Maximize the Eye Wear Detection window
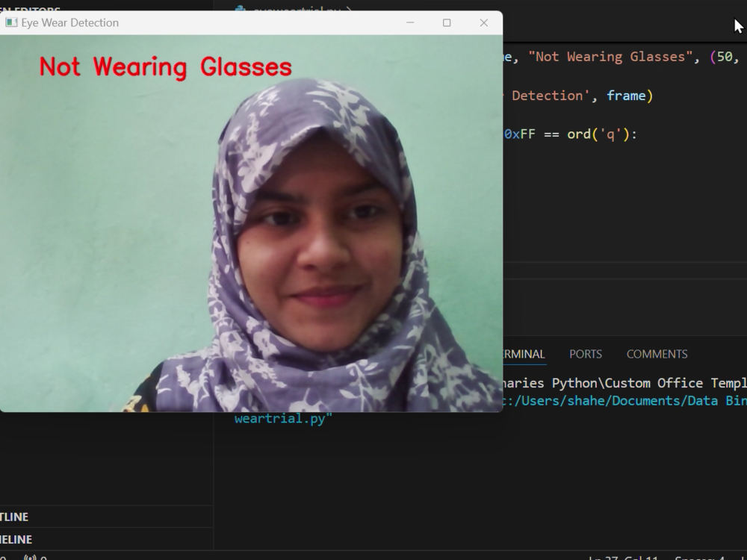The width and height of the screenshot is (747, 560). coord(447,23)
